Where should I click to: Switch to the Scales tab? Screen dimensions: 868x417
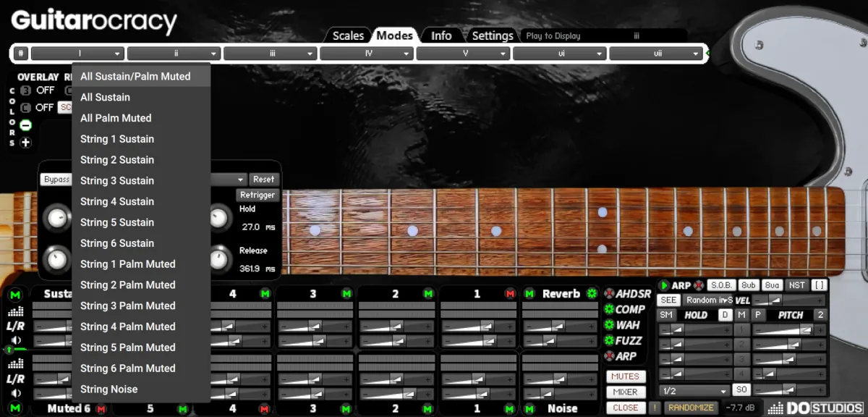click(347, 35)
